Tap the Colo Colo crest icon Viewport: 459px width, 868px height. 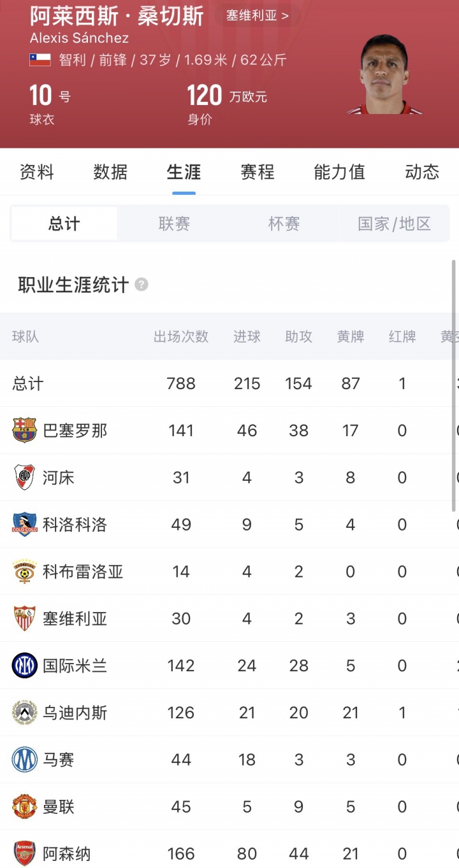coord(25,525)
